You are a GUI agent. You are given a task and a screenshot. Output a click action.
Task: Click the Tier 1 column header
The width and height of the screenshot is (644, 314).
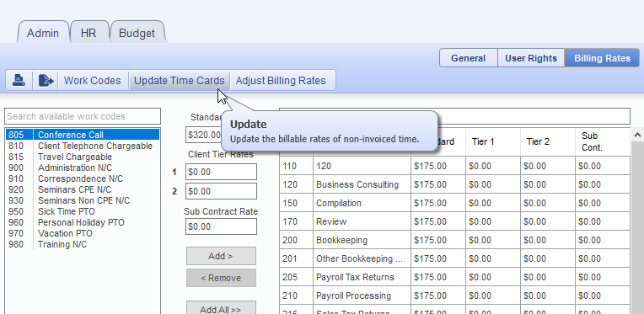coord(493,141)
